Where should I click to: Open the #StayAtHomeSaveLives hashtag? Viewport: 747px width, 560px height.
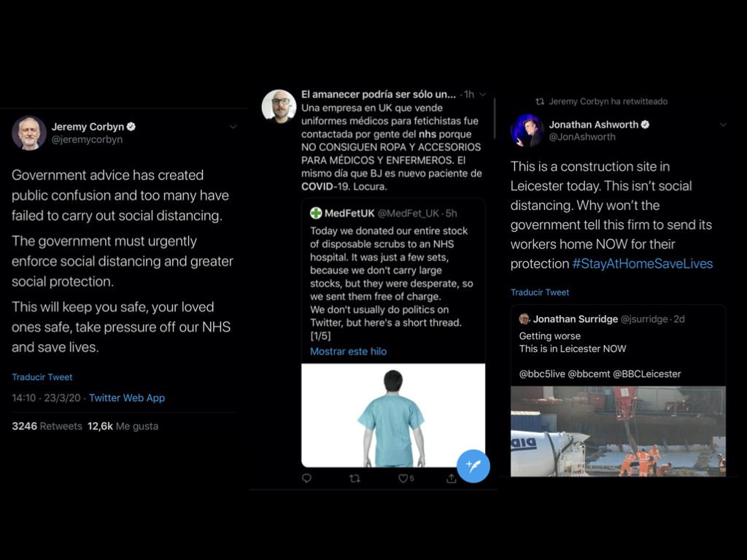tap(642, 263)
